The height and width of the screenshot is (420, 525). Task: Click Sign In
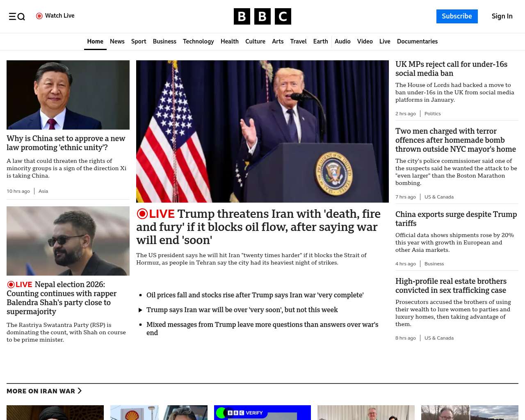502,16
